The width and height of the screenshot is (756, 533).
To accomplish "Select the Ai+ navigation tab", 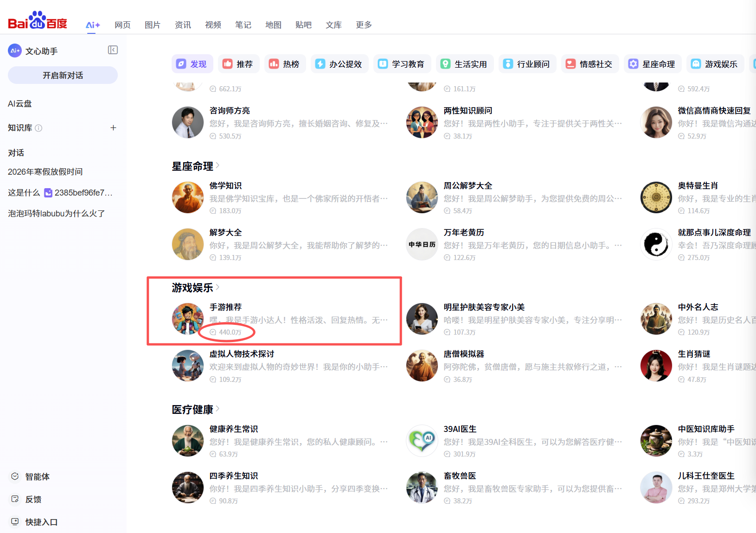I will pyautogui.click(x=92, y=25).
